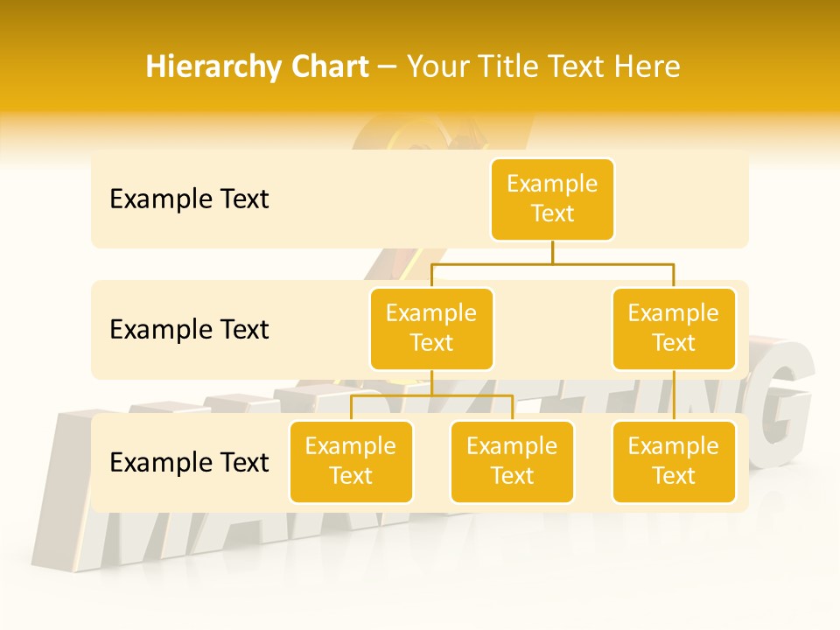Select the middle row's "Example Text" label
This screenshot has height=630, width=840.
(189, 330)
